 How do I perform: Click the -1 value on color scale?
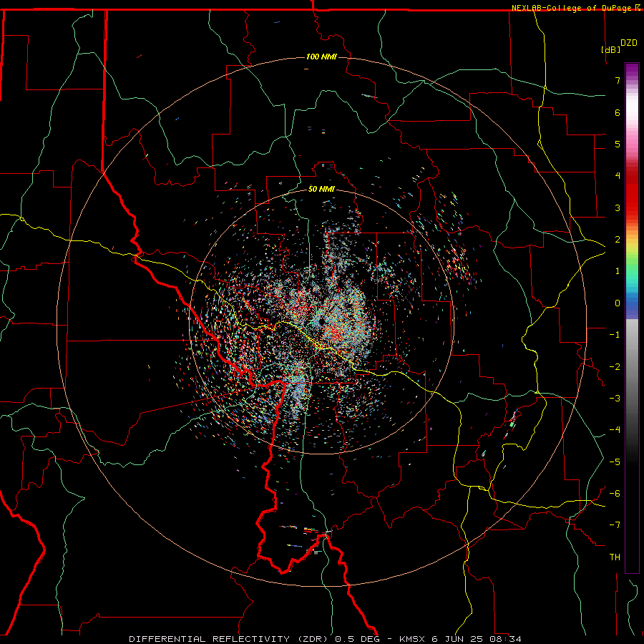[615, 335]
